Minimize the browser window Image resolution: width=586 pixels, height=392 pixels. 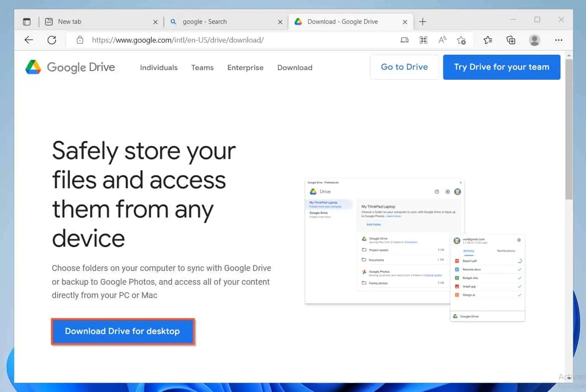[513, 20]
